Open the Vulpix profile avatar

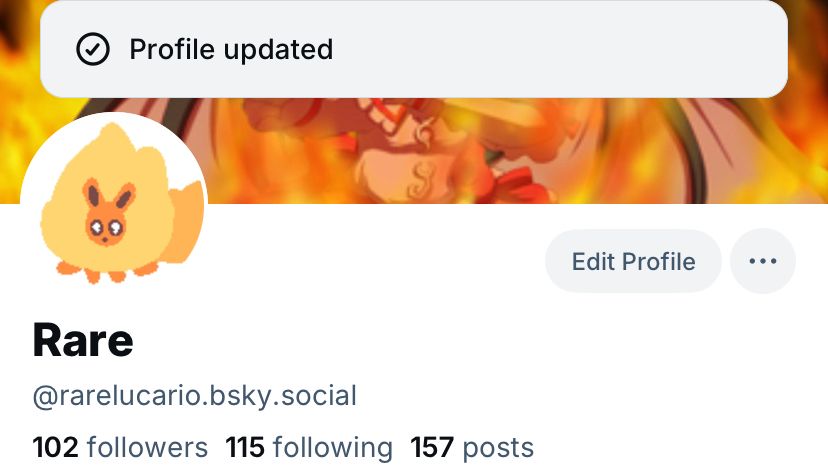click(x=114, y=205)
